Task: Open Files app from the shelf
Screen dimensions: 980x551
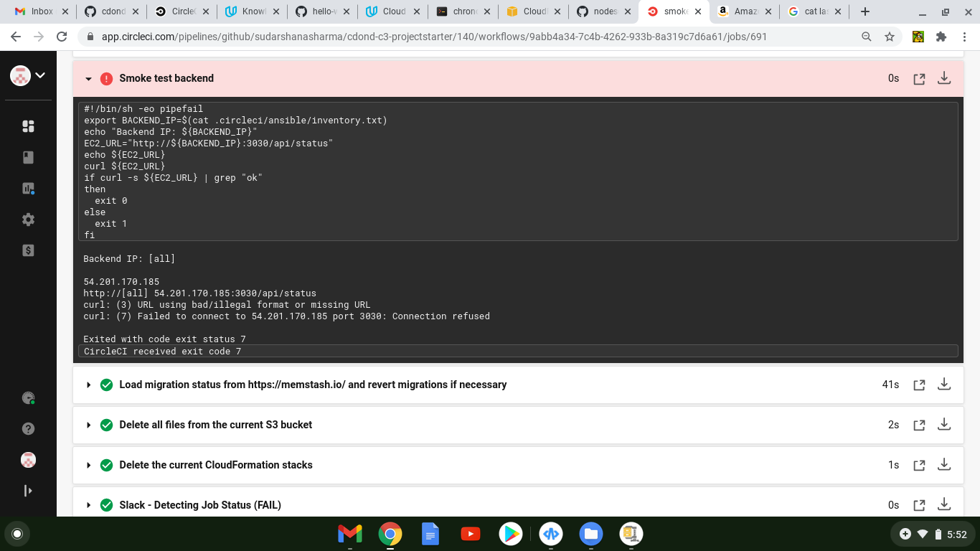Action: tap(590, 534)
